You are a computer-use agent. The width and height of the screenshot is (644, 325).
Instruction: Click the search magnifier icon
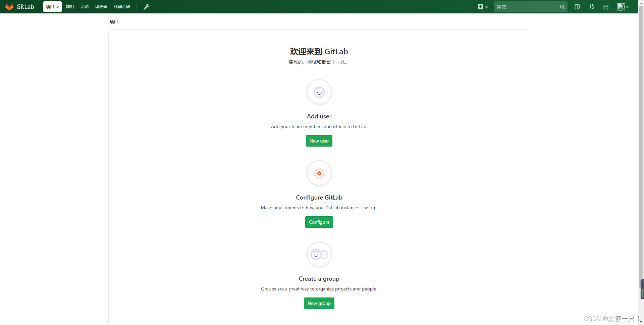pos(562,7)
